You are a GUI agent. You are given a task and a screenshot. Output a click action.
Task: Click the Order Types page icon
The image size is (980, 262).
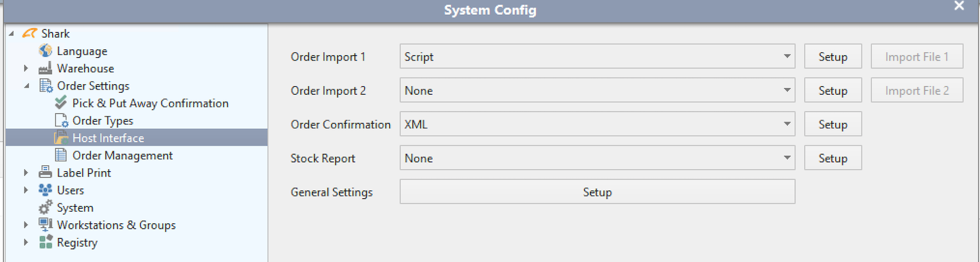pos(61,120)
